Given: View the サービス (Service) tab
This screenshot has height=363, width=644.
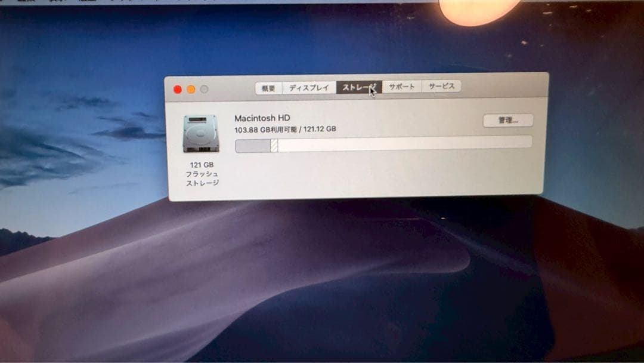Looking at the screenshot, I should (441, 87).
